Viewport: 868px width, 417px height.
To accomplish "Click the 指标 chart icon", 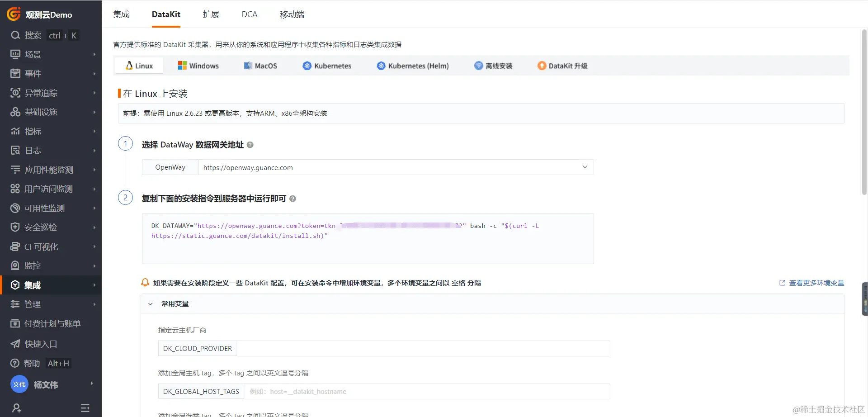I will click(x=15, y=131).
